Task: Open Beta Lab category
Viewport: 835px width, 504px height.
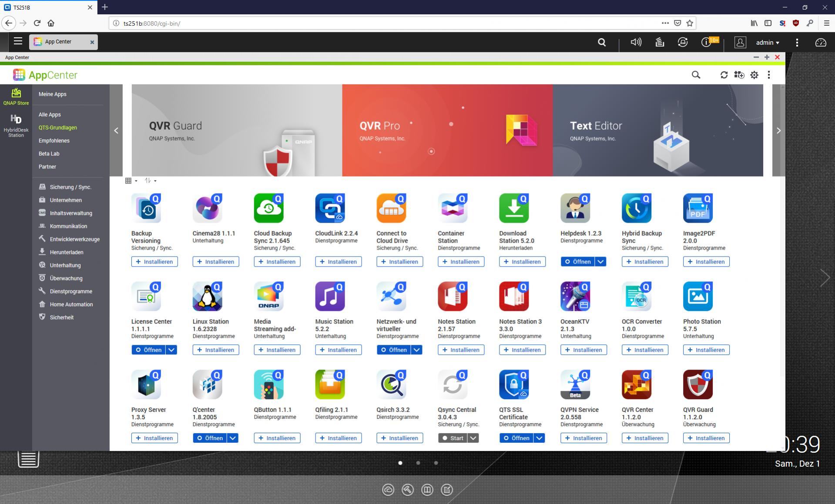Action: 49,154
